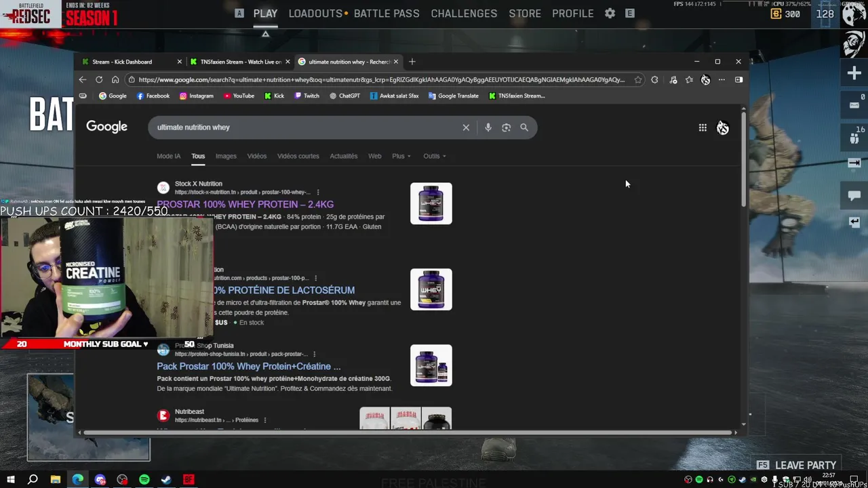
Task: Open the CHALLENGES game menu
Action: [x=464, y=14]
